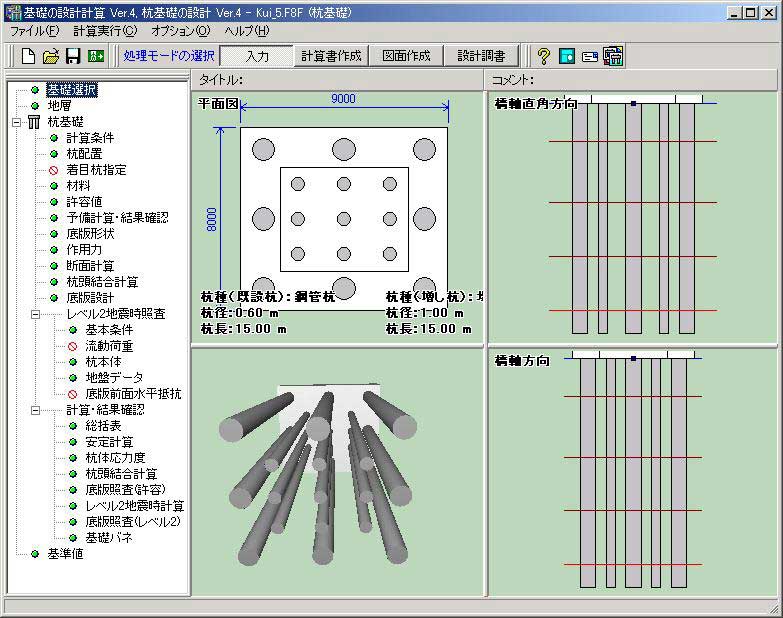Click the last multi-window toolbar icon
This screenshot has height=618, width=783.
coord(613,56)
